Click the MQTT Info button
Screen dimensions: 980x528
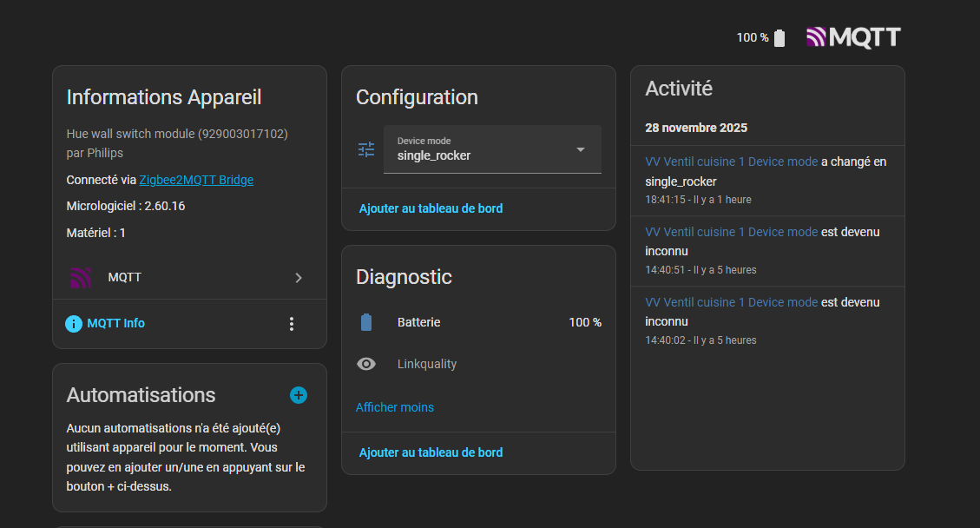click(x=115, y=323)
